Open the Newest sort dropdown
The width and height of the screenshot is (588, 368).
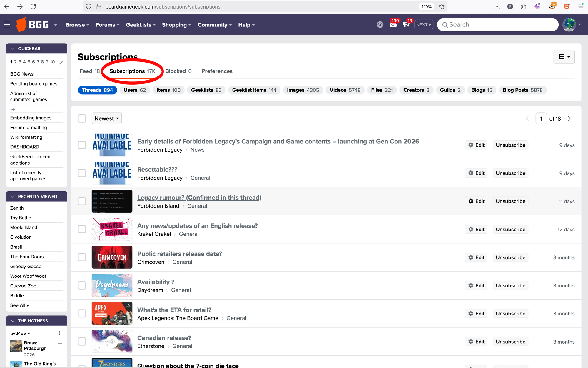(106, 118)
